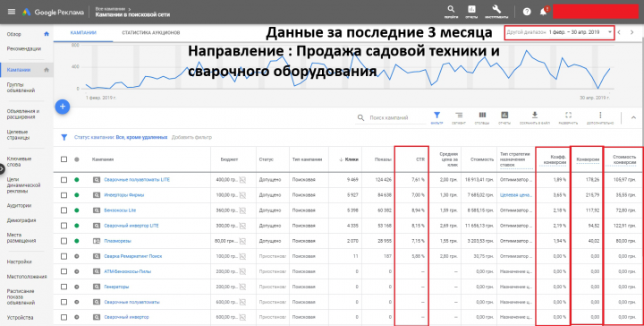
Task: Check the Сварочные полуавтоматы LITE row checkbox
Action: (x=64, y=180)
